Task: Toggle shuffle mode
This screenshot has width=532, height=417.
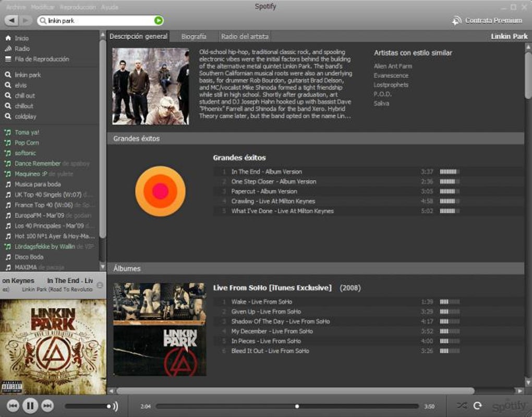Action: [x=462, y=406]
